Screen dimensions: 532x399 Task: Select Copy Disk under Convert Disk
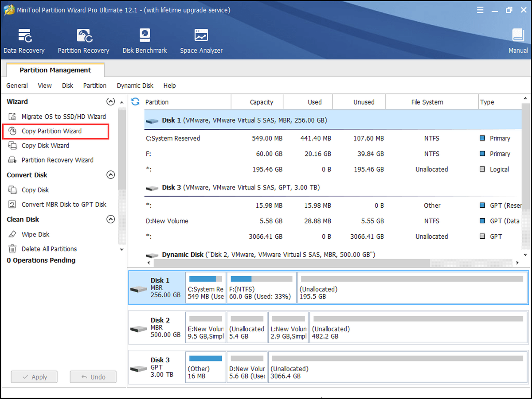(35, 190)
